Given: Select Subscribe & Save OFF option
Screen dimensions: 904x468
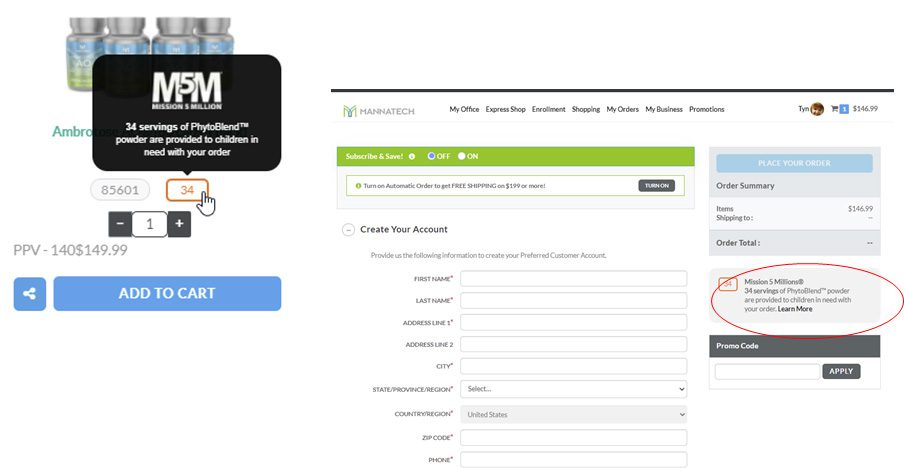Looking at the screenshot, I should tap(431, 156).
